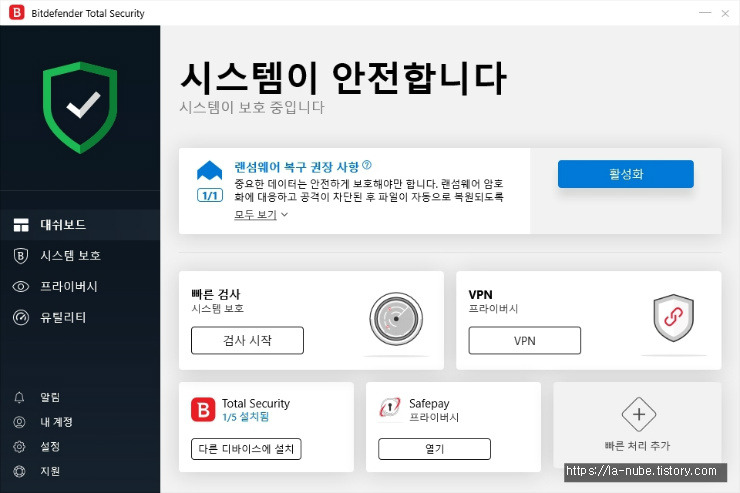The width and height of the screenshot is (740, 493).
Task: Open the 시스템 보호 section
Action: coord(80,256)
